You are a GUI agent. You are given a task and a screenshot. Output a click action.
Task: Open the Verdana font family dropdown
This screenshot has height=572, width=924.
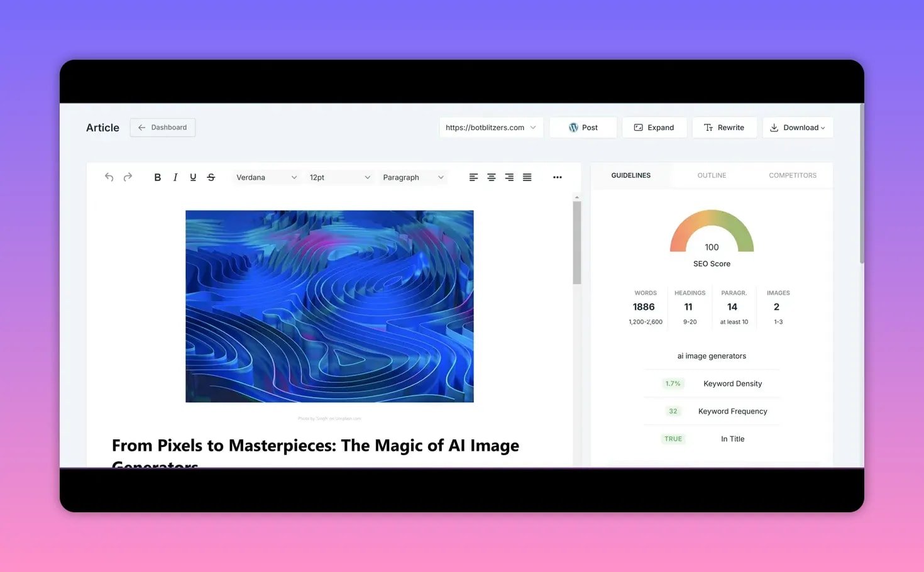click(x=266, y=177)
